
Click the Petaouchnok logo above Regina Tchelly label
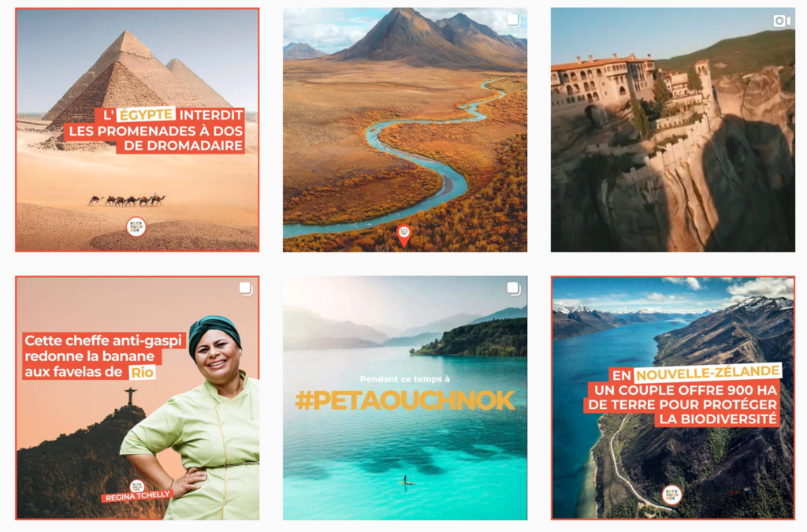click(x=137, y=486)
